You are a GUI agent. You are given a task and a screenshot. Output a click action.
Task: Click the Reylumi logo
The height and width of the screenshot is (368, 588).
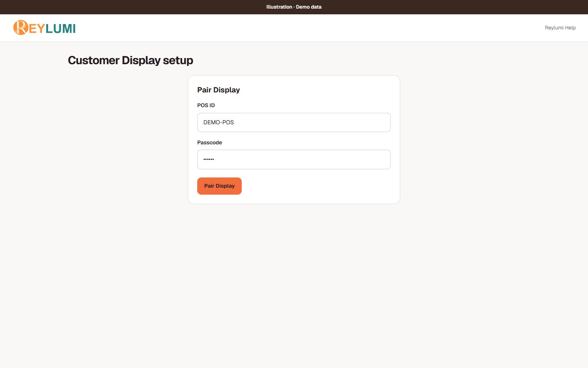(x=44, y=28)
